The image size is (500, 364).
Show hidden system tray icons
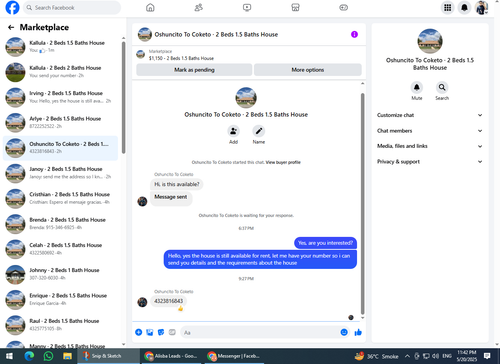(x=407, y=356)
